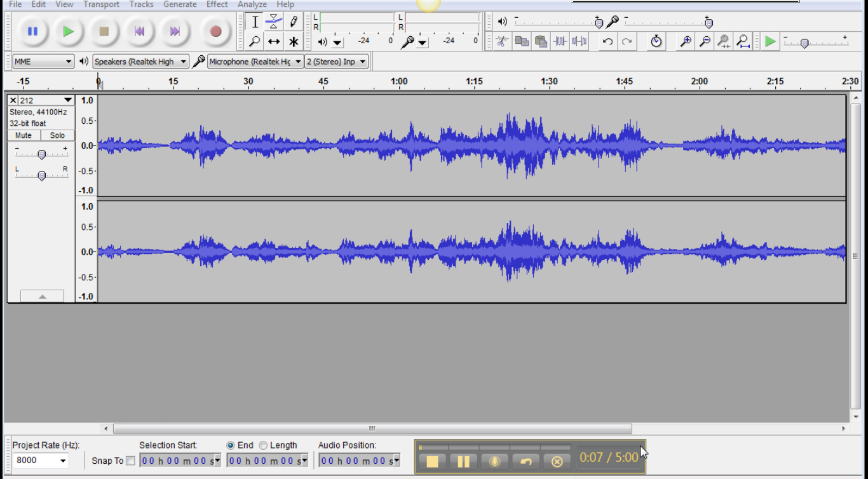Open the Analyze menu

coord(252,4)
